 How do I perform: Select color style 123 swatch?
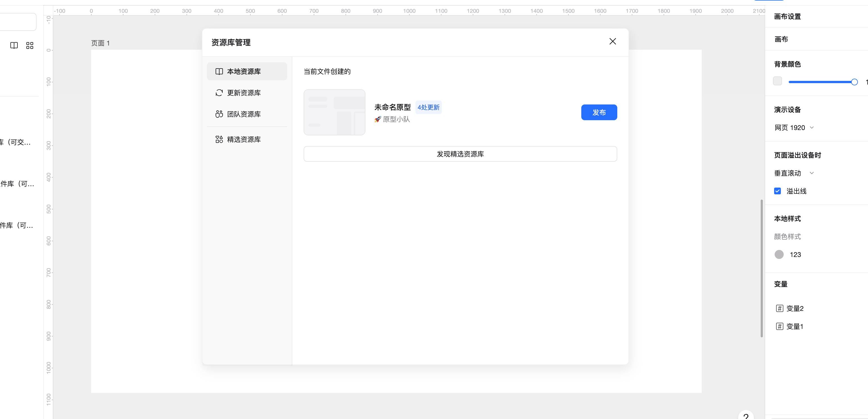coord(779,254)
